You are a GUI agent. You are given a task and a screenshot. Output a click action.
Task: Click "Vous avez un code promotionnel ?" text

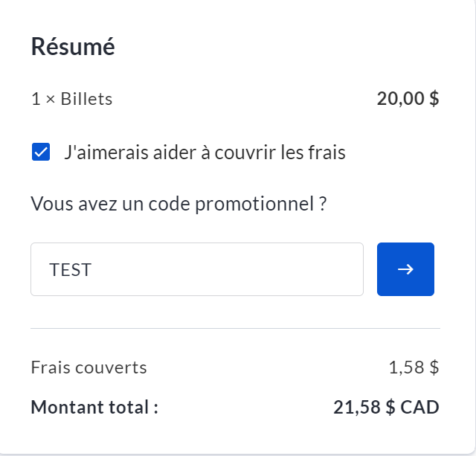tap(178, 204)
